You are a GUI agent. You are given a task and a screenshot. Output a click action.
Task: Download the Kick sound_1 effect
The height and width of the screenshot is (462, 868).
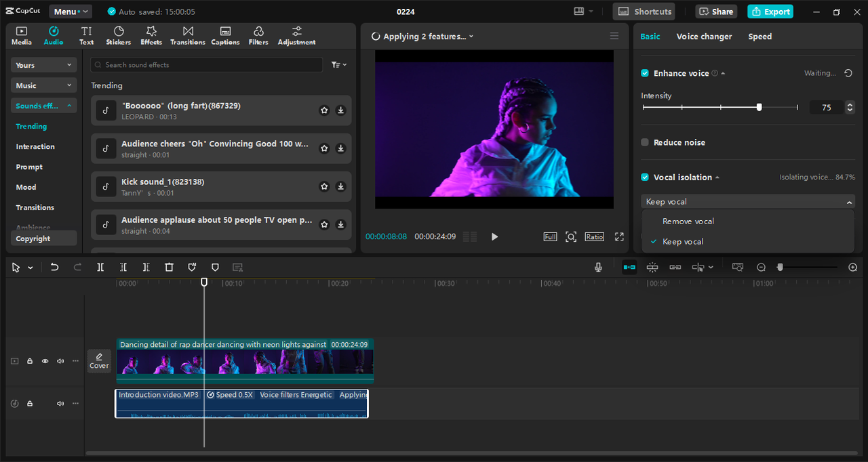click(x=340, y=186)
